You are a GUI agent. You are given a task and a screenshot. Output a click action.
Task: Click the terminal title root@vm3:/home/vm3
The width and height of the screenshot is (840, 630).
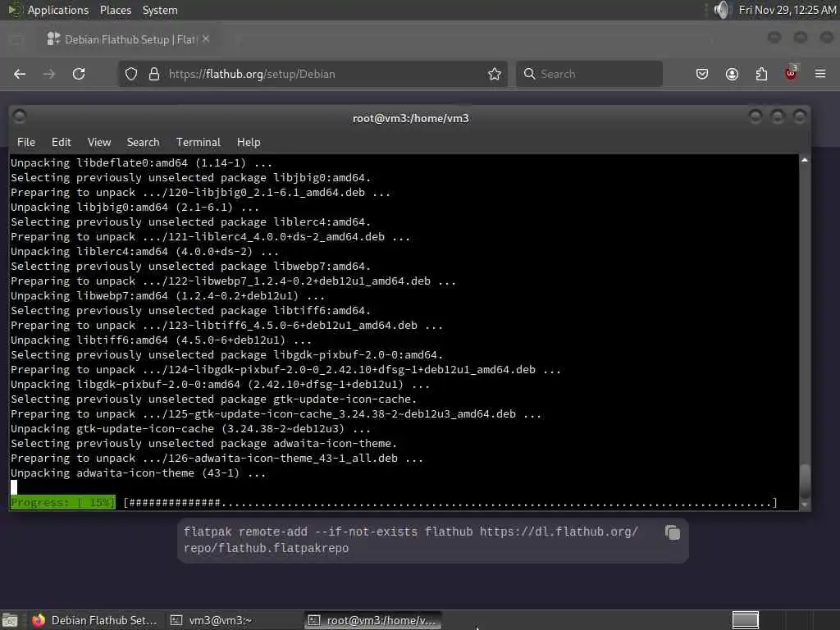pos(410,118)
